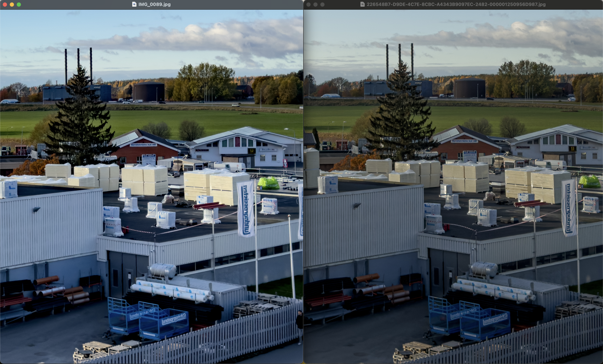The height and width of the screenshot is (364, 603).
Task: Click the right window's inactive zoom button
Action: (x=322, y=5)
